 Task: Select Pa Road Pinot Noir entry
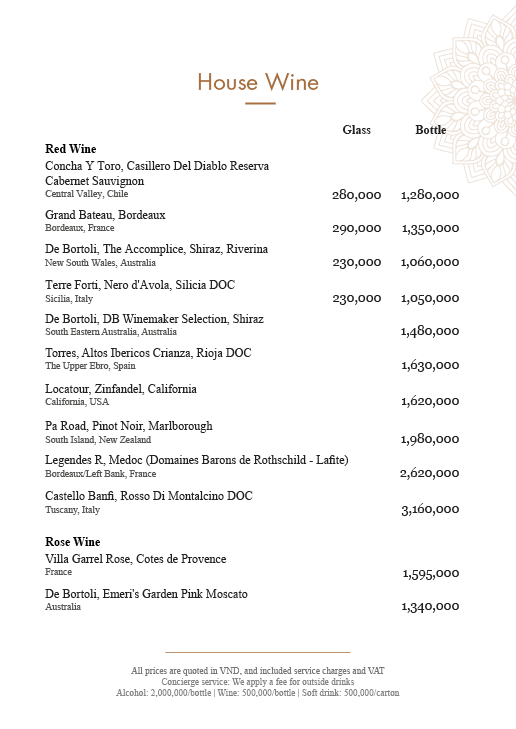(x=129, y=426)
